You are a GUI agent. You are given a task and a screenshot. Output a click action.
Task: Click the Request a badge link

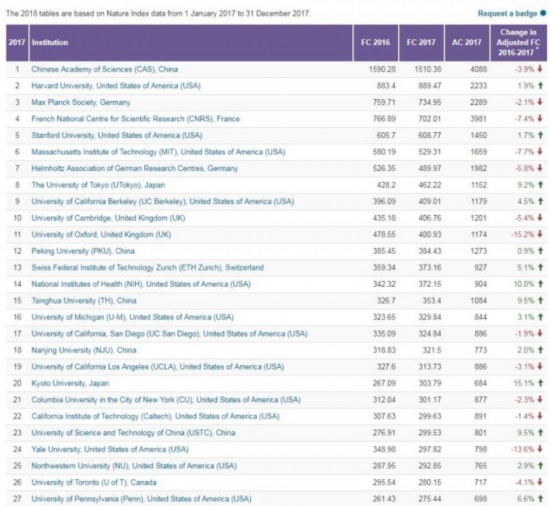tap(507, 14)
